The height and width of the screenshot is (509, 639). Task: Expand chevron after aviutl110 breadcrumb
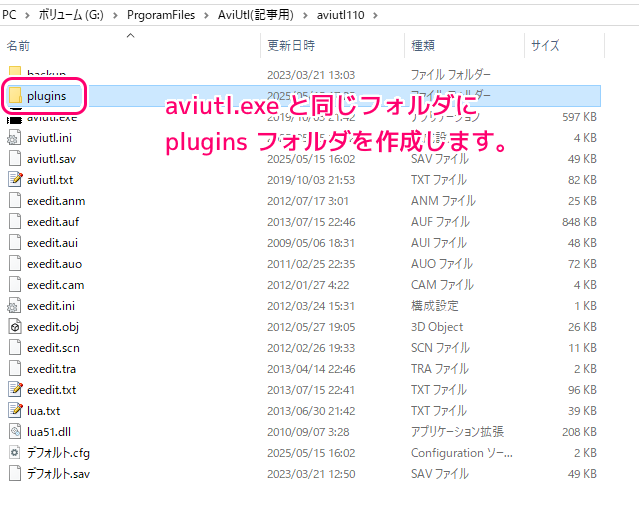pyautogui.click(x=375, y=15)
